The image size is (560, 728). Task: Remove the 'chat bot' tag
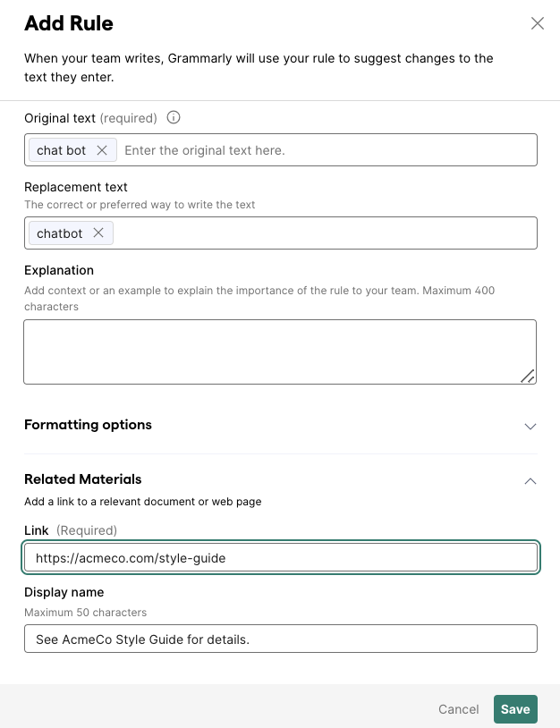pyautogui.click(x=102, y=150)
